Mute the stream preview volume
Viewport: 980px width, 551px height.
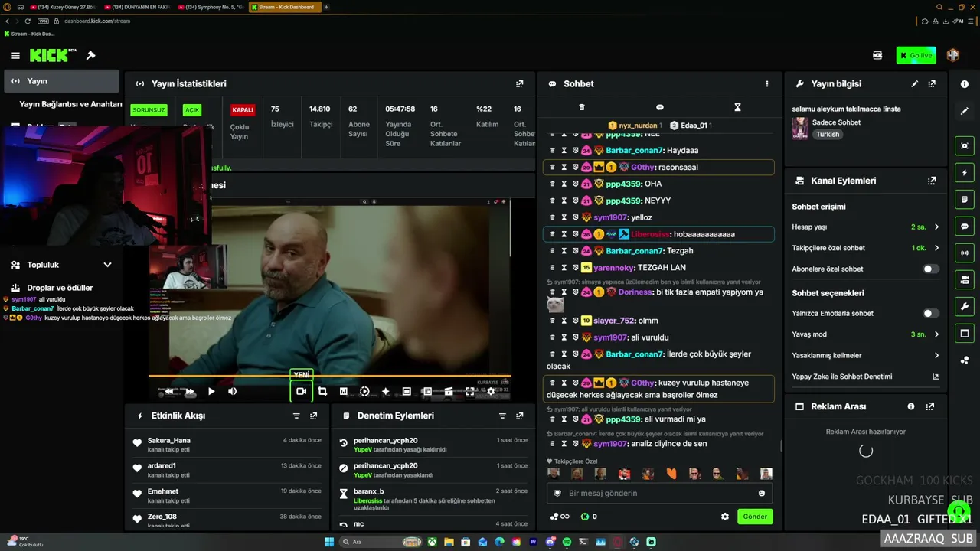pyautogui.click(x=233, y=392)
